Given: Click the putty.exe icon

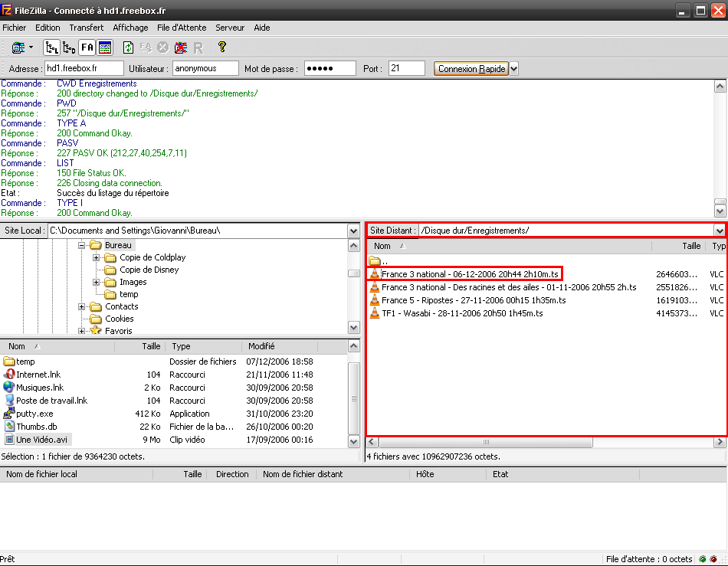Looking at the screenshot, I should click(x=9, y=413).
